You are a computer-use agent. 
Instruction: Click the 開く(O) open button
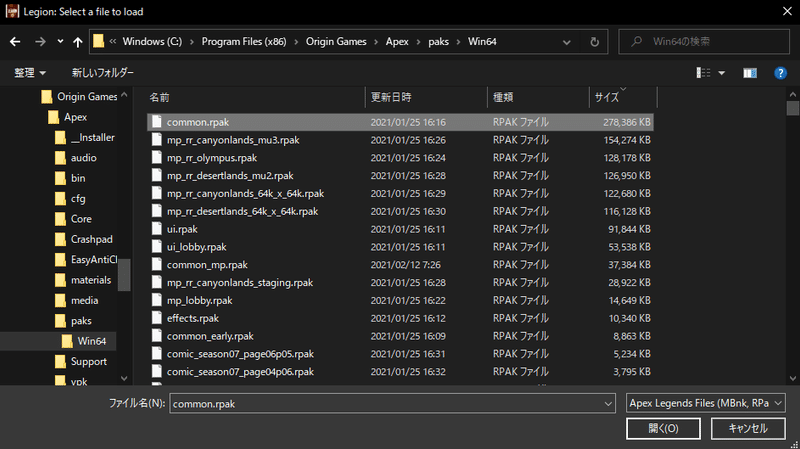point(663,428)
